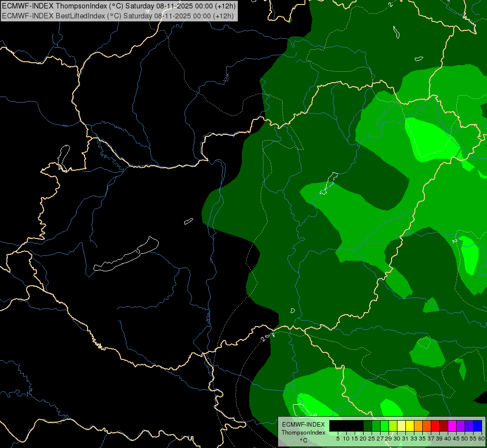487x448 pixels.
Task: Click legend value 5
Action: 338,439
